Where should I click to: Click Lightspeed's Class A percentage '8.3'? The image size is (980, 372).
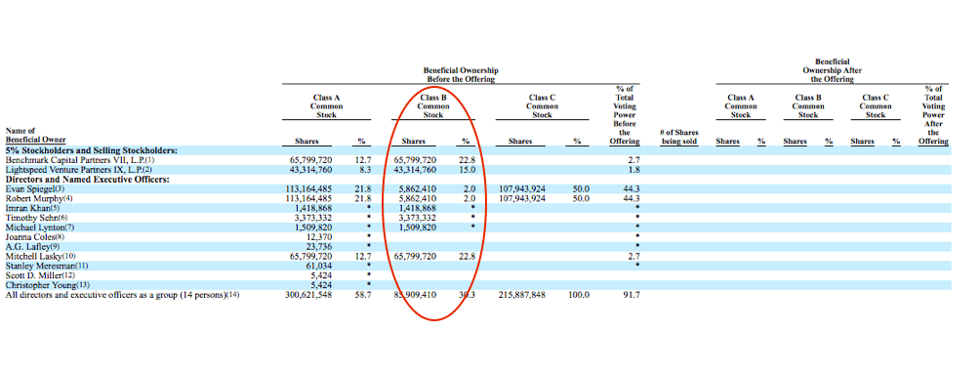[x=366, y=170]
